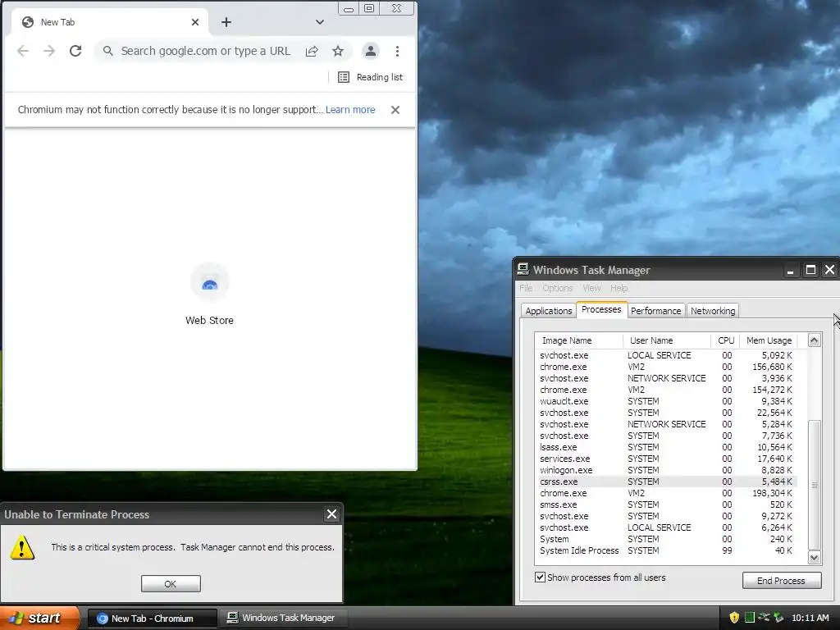Click the process list scroll up arrow

point(815,340)
